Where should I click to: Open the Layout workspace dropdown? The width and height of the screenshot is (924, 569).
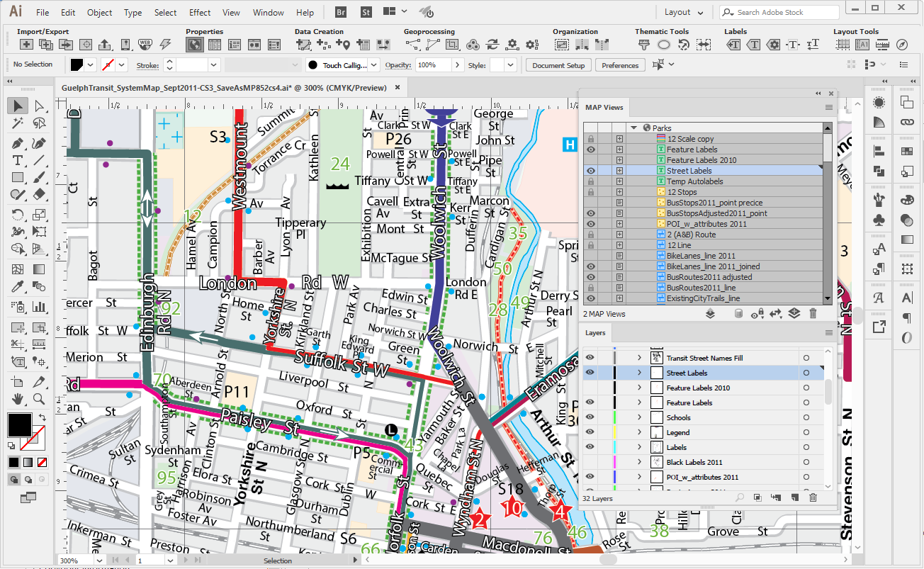pyautogui.click(x=684, y=12)
